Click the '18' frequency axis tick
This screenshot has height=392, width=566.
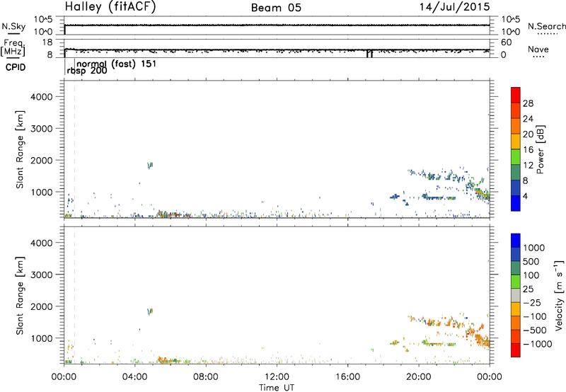tap(47, 42)
